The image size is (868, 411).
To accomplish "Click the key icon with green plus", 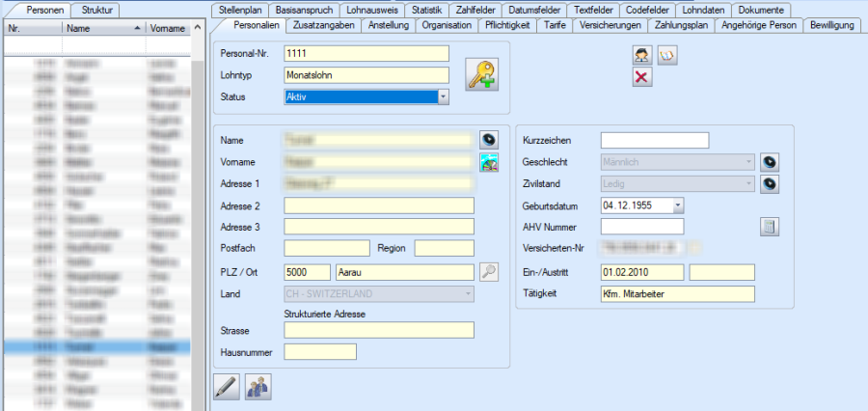I will [x=482, y=74].
